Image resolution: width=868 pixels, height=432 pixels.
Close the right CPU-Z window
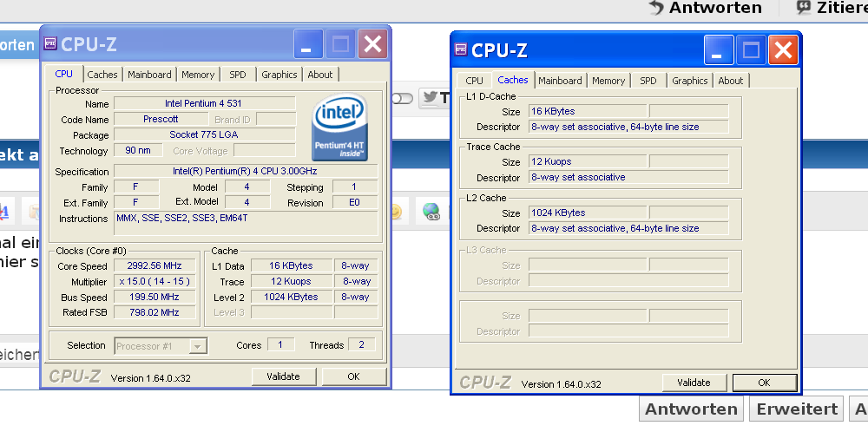click(783, 49)
